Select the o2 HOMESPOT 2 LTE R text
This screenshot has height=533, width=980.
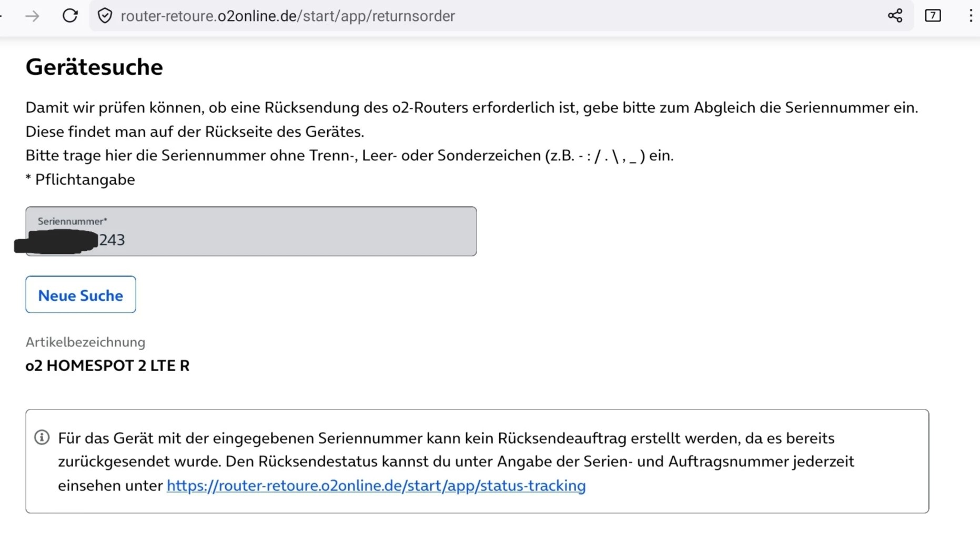tap(107, 366)
